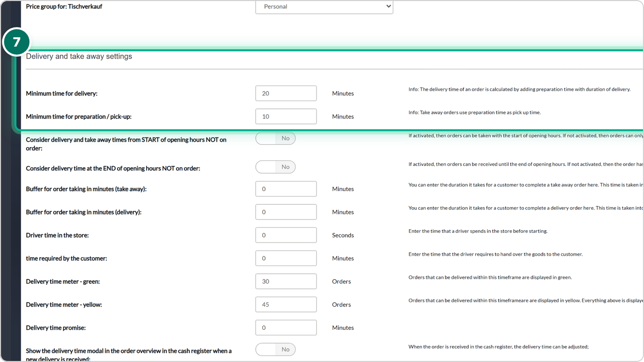Viewport: 644px width, 362px height.
Task: Select the 'time required by the customer:' label
Action: (x=67, y=259)
